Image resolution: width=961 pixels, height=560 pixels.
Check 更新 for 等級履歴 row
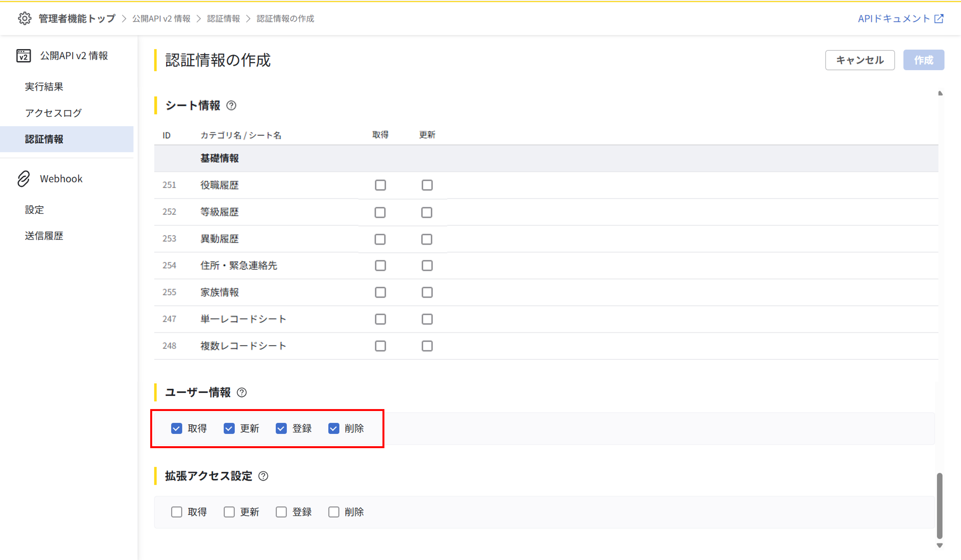427,212
